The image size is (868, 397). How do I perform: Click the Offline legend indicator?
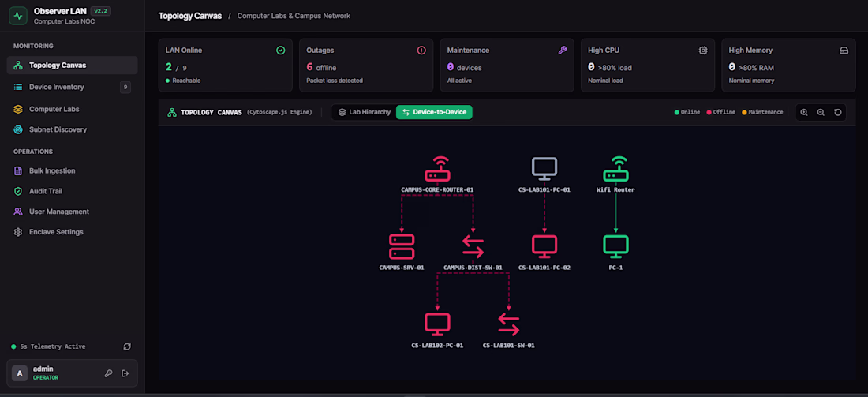pos(720,112)
